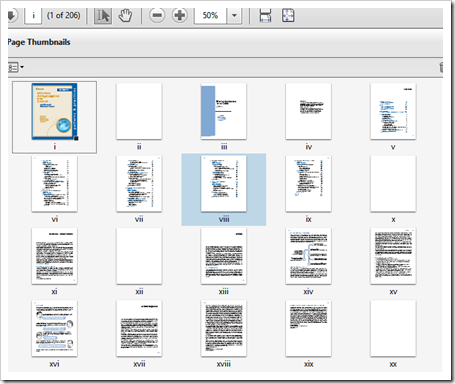Select page thumbnail xv

(x=393, y=256)
